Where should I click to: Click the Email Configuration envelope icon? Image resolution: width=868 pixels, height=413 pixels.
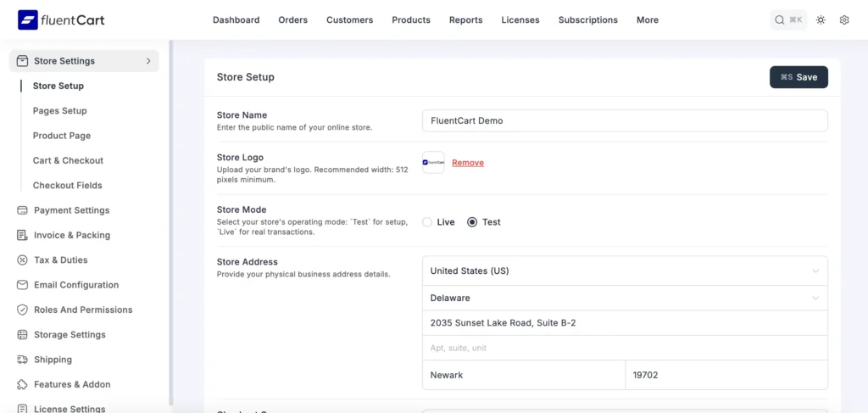(23, 285)
